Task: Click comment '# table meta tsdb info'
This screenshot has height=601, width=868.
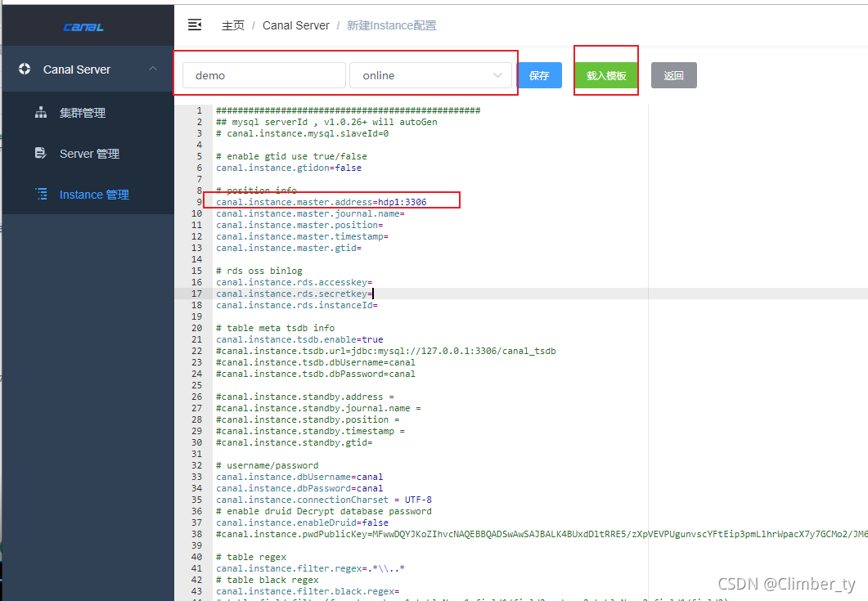Action: click(275, 328)
